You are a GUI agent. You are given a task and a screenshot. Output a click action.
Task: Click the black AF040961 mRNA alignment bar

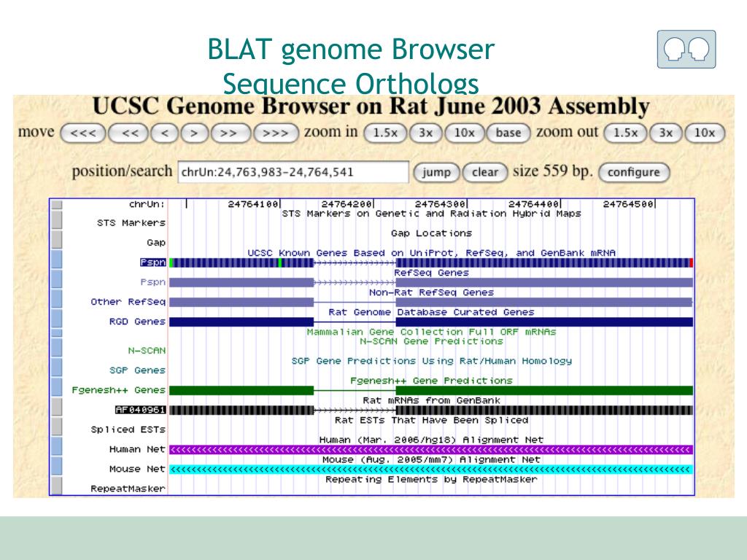pos(431,410)
